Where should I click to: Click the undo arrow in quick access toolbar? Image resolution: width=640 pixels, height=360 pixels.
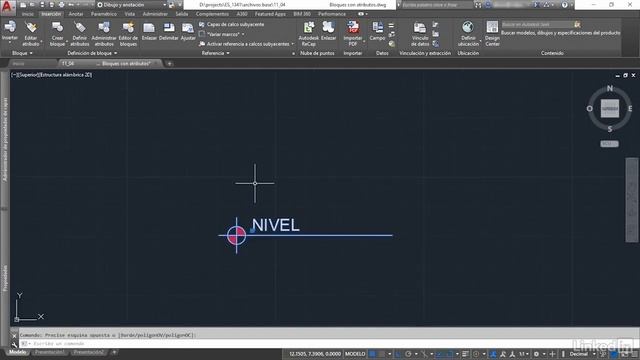(71, 5)
